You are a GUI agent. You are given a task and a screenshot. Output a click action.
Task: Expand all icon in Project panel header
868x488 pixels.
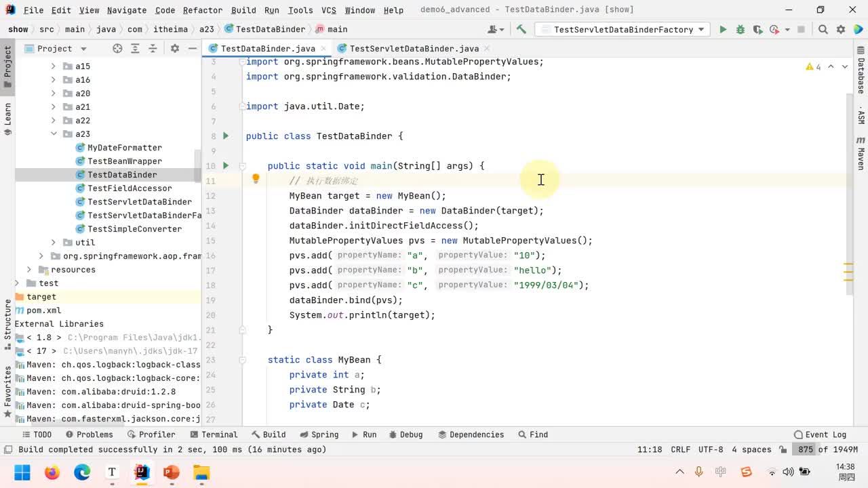[135, 48]
